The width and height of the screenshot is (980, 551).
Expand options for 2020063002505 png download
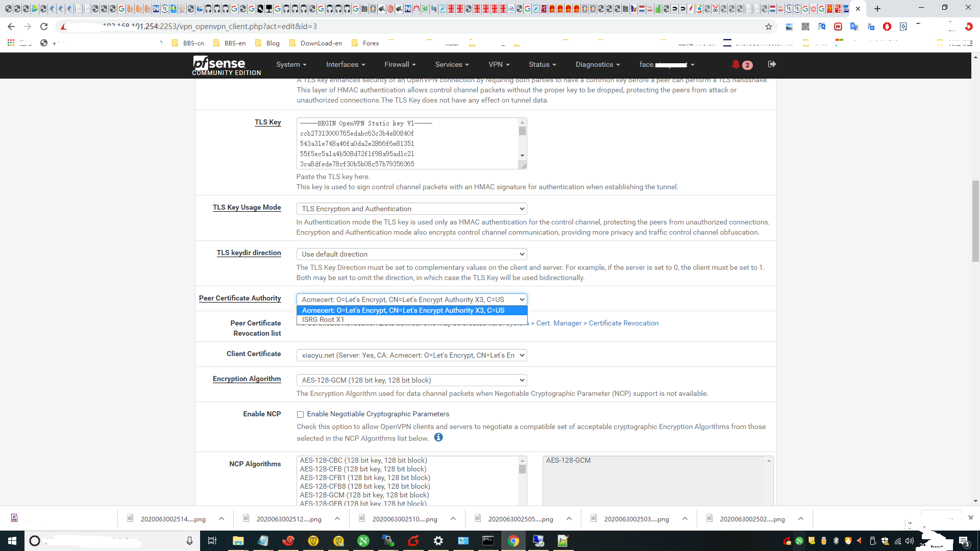569,518
